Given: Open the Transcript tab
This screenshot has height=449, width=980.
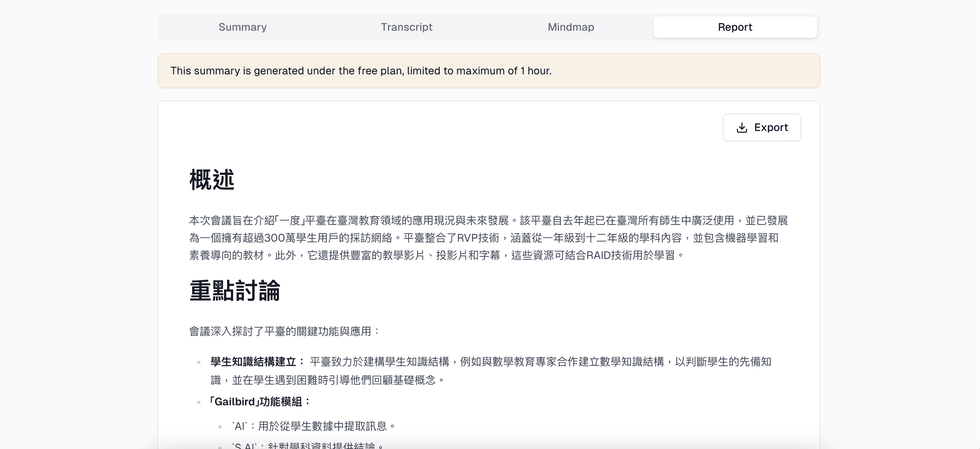Looking at the screenshot, I should click(x=406, y=27).
